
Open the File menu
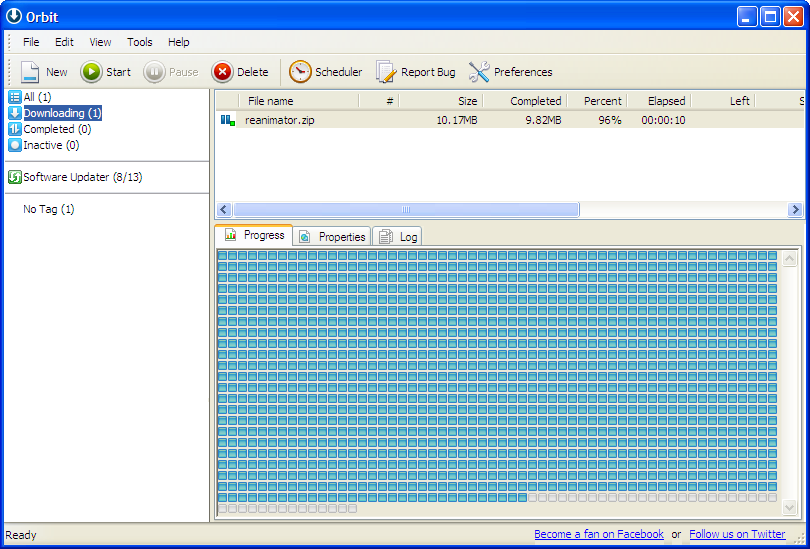[x=31, y=42]
